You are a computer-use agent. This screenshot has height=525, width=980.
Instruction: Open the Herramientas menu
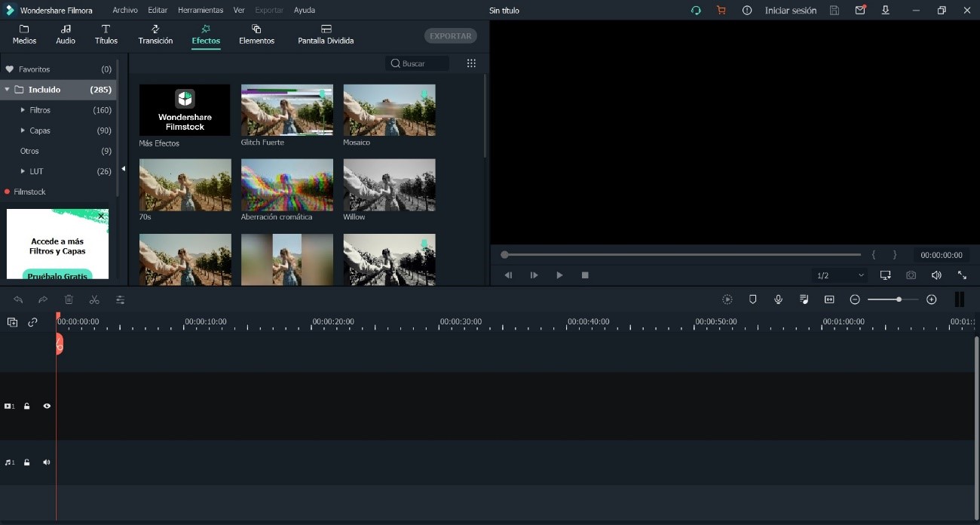pos(201,11)
